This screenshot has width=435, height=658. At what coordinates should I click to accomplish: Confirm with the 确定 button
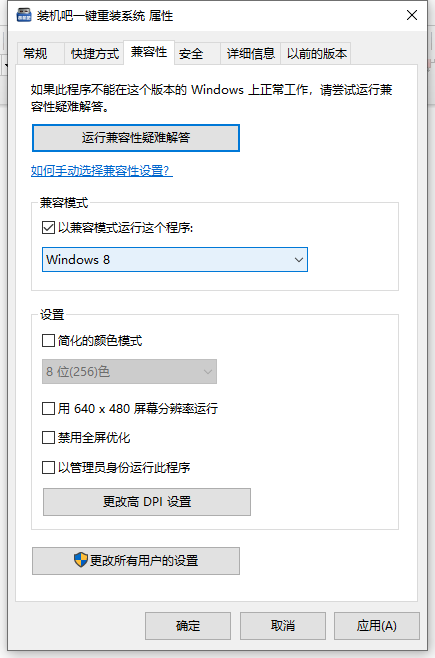(188, 626)
